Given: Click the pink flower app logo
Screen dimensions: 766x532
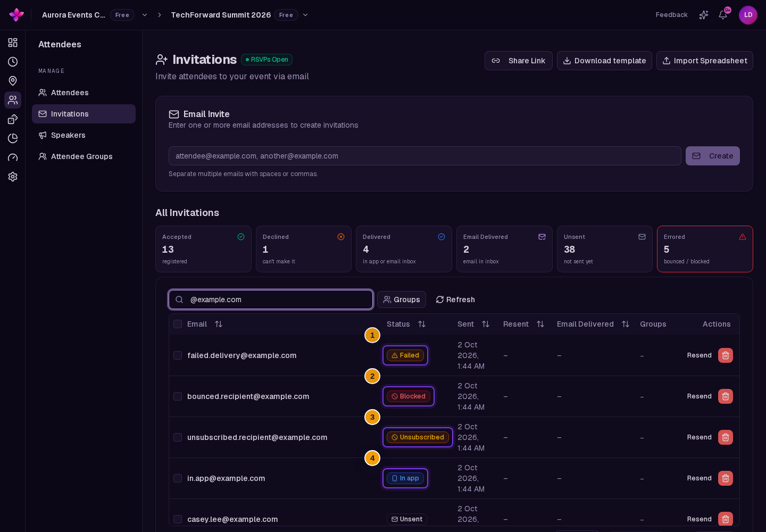Looking at the screenshot, I should coord(16,15).
